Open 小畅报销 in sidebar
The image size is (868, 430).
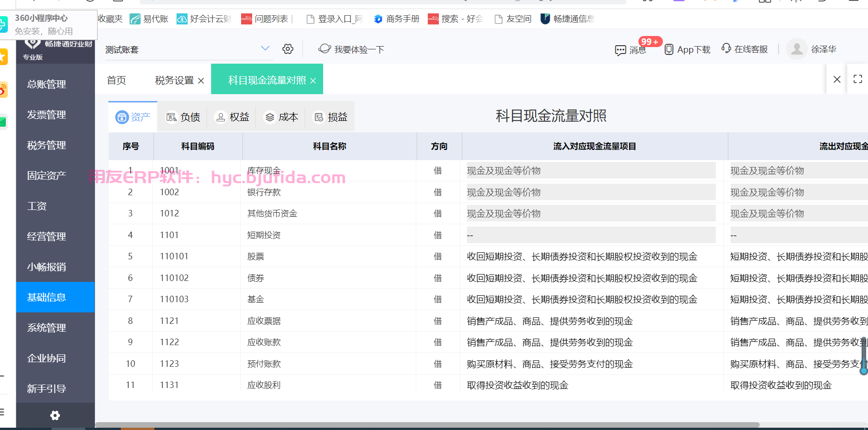coord(55,267)
